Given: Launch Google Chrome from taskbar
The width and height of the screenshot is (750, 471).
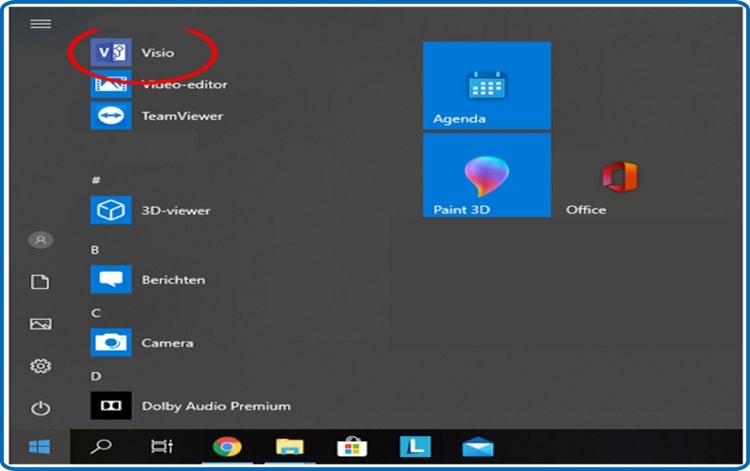Looking at the screenshot, I should [227, 447].
